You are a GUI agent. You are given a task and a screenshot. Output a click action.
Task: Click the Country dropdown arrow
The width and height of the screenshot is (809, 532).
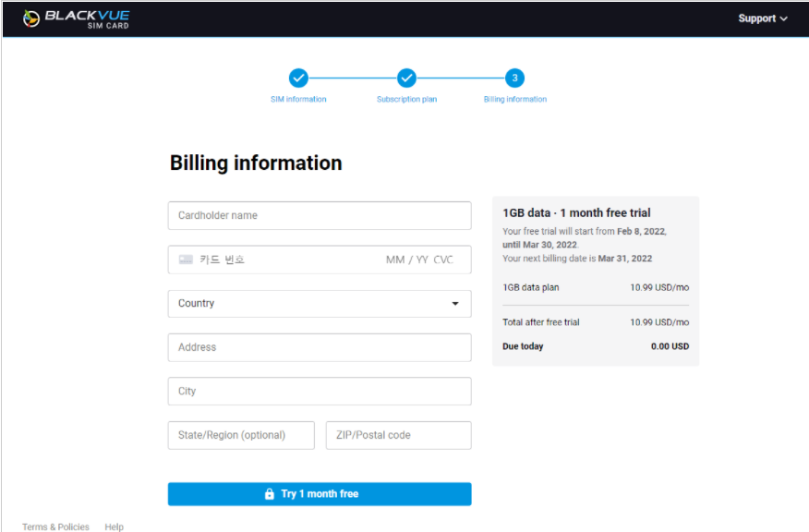point(455,304)
